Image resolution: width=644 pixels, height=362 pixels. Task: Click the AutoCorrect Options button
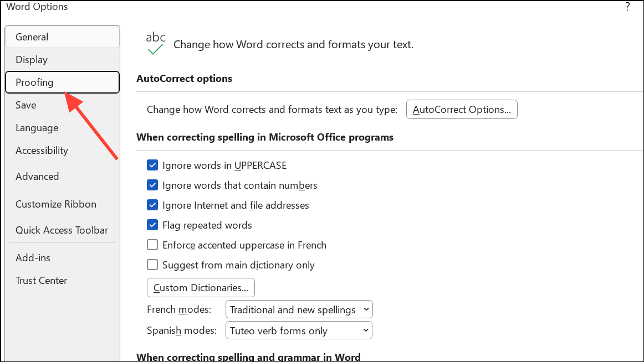(x=462, y=109)
